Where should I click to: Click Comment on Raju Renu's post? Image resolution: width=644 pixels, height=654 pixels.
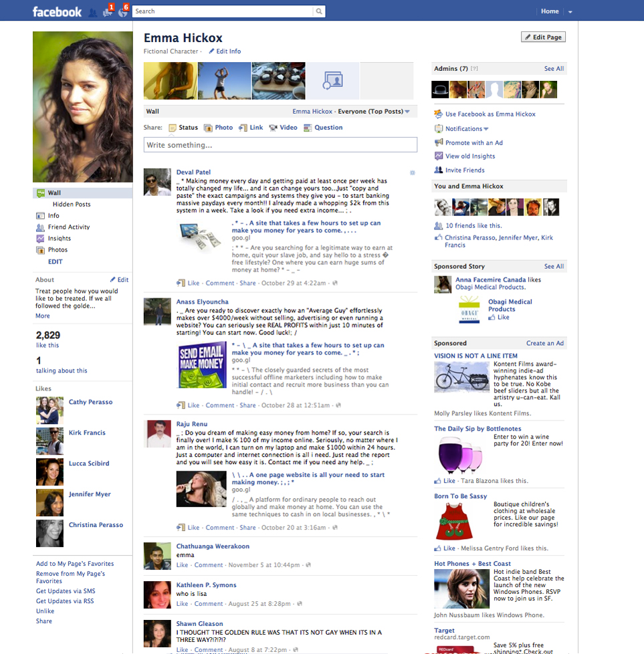click(220, 528)
